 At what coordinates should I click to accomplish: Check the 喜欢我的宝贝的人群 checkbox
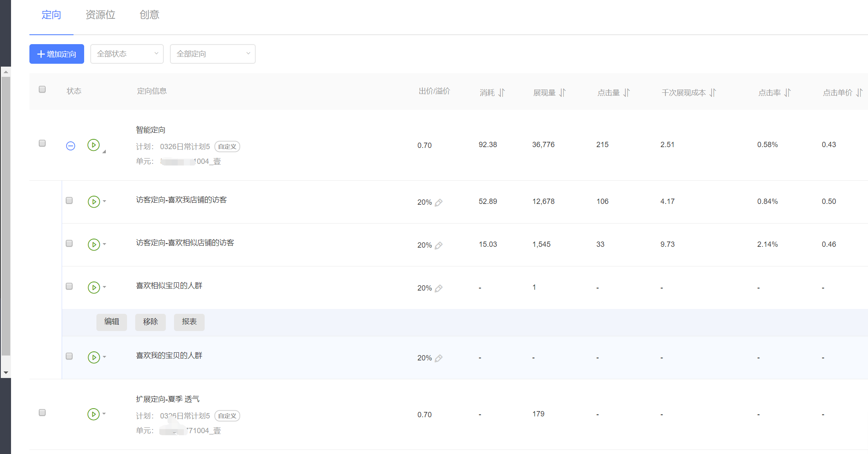pyautogui.click(x=69, y=356)
